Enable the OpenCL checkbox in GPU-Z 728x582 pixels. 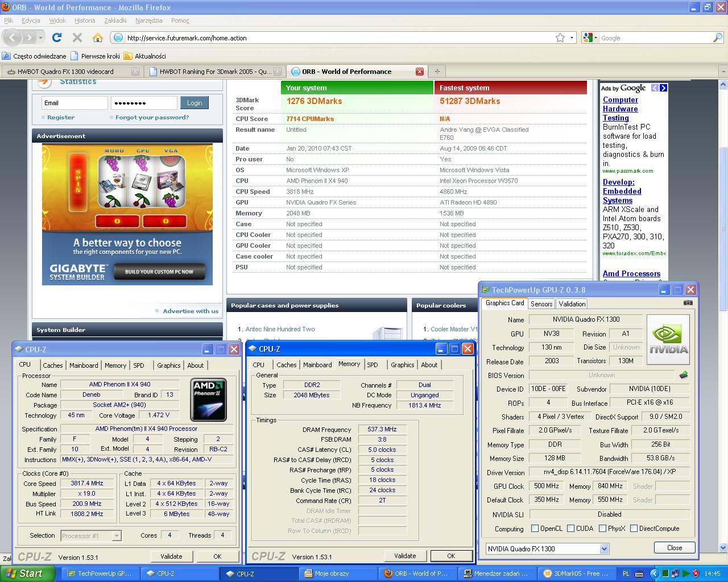click(535, 529)
